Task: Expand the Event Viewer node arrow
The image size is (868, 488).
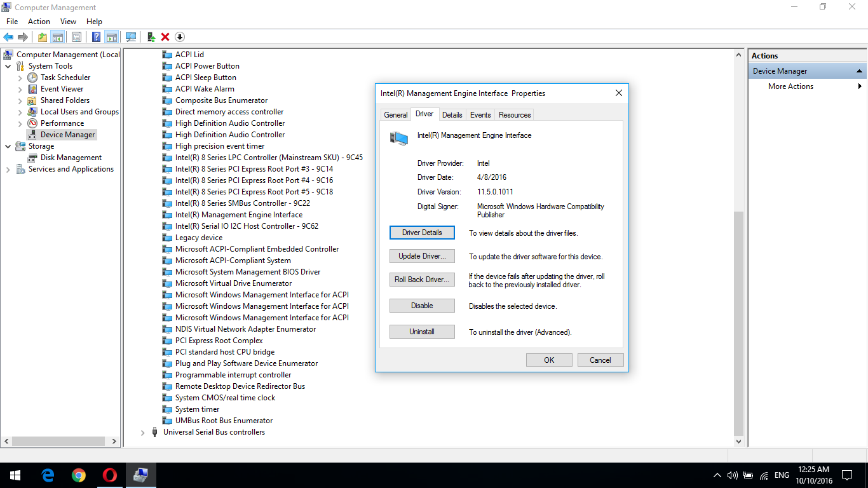Action: [x=20, y=89]
